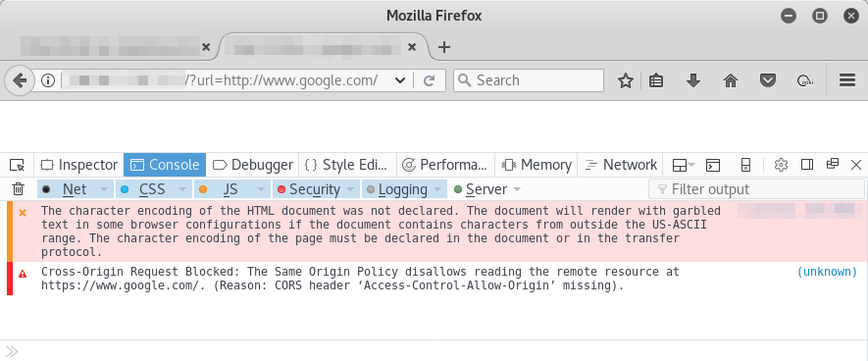Pick an element from the page
Image resolution: width=868 pixels, height=361 pixels.
tap(18, 165)
